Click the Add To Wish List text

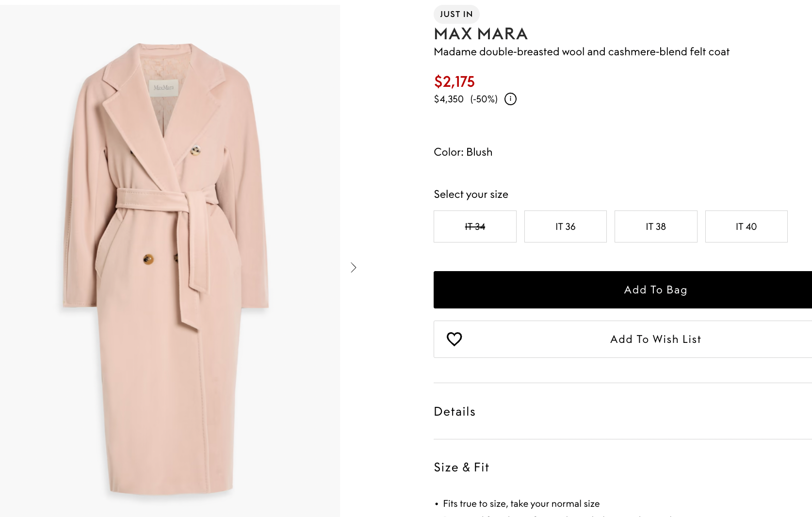click(655, 339)
